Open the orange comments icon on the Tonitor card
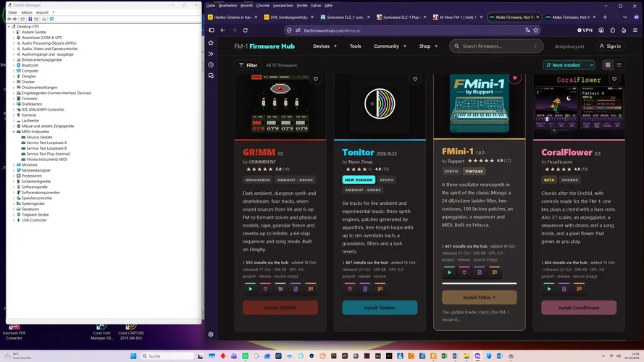The height and width of the screenshot is (362, 644). [380, 289]
